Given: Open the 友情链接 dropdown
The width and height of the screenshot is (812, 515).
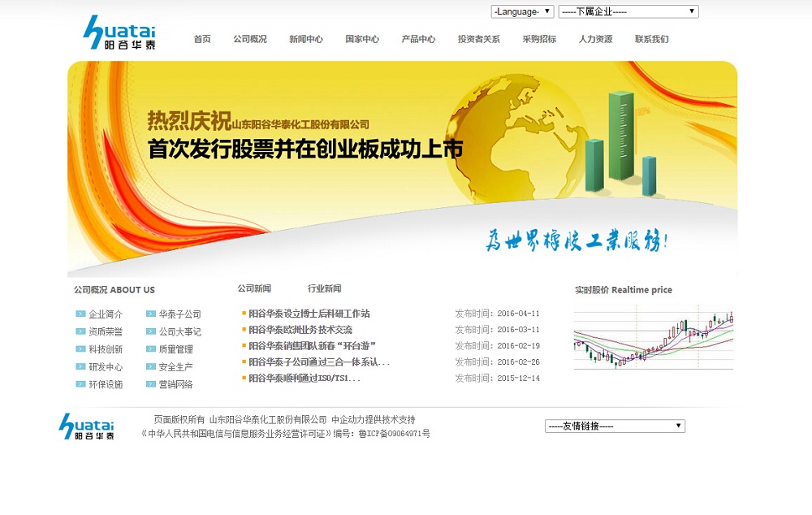Looking at the screenshot, I should coord(615,426).
